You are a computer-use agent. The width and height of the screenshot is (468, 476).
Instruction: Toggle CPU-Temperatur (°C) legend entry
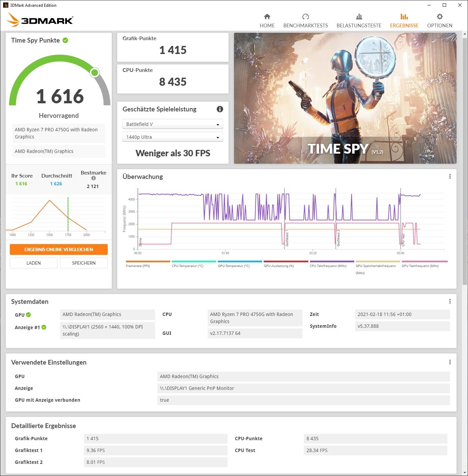coord(194,264)
